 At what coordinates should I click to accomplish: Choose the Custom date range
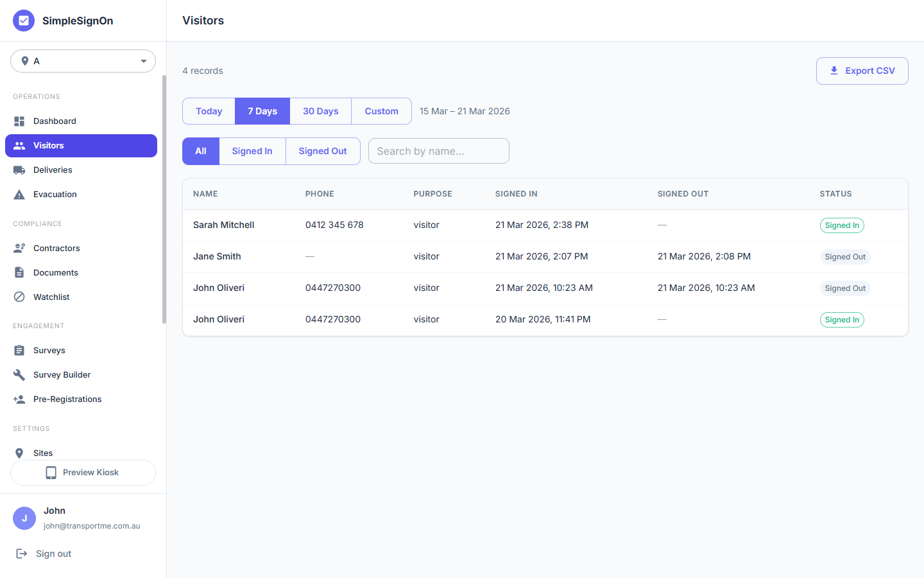pos(382,111)
